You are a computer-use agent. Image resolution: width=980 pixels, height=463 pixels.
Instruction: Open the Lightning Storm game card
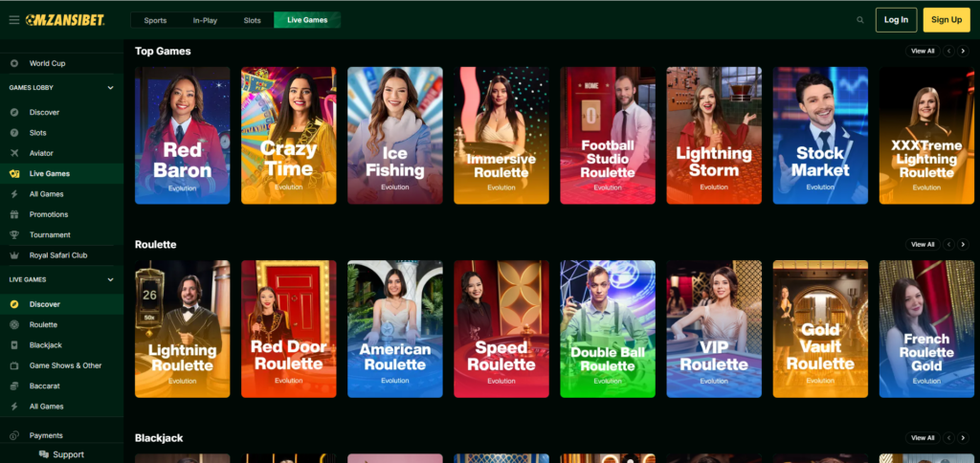click(714, 136)
